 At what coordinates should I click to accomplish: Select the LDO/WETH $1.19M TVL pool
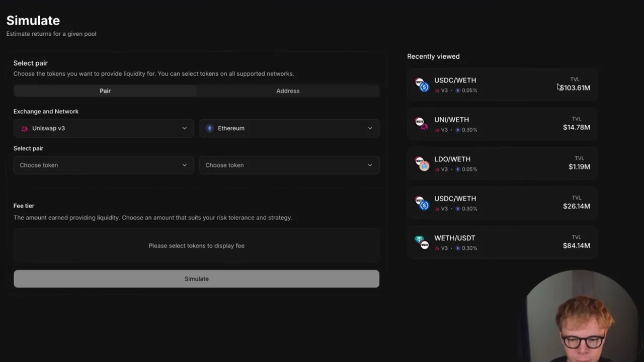(x=502, y=163)
